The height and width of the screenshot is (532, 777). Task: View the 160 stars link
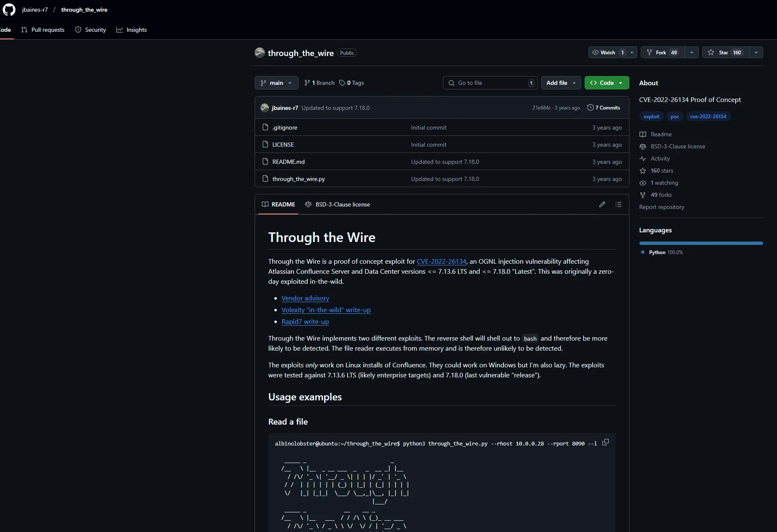point(657,171)
